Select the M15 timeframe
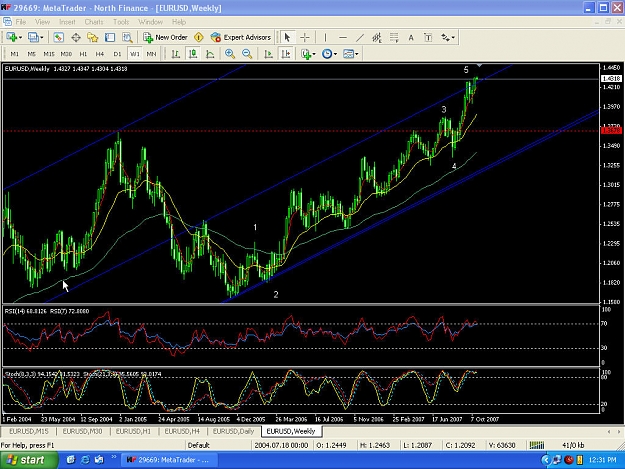 pos(49,54)
